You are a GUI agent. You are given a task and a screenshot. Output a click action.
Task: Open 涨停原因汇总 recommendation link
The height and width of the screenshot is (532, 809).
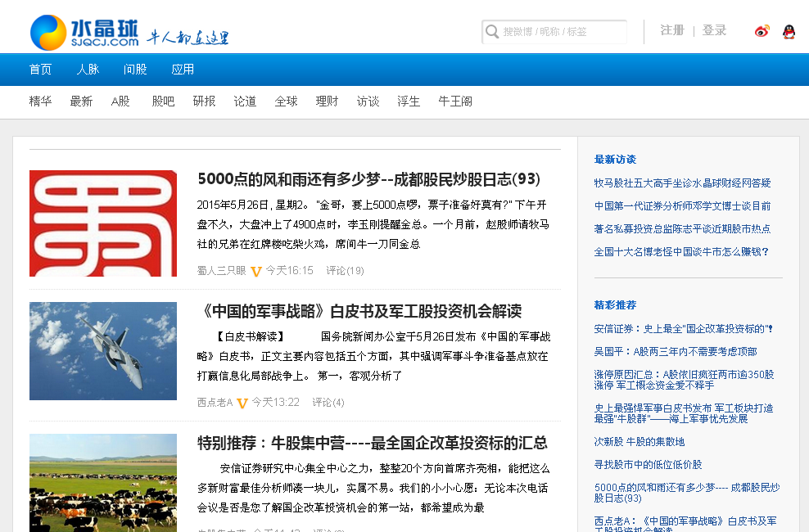(x=685, y=380)
